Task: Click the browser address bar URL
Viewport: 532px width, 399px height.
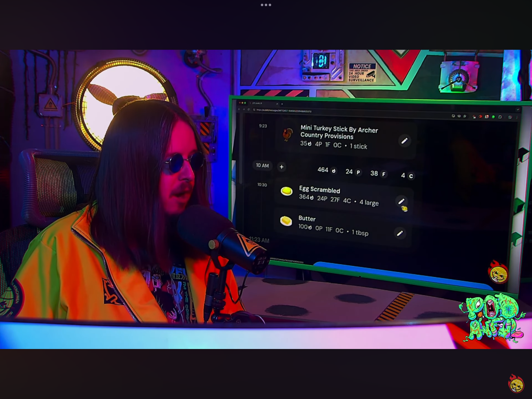Action: 283,111
